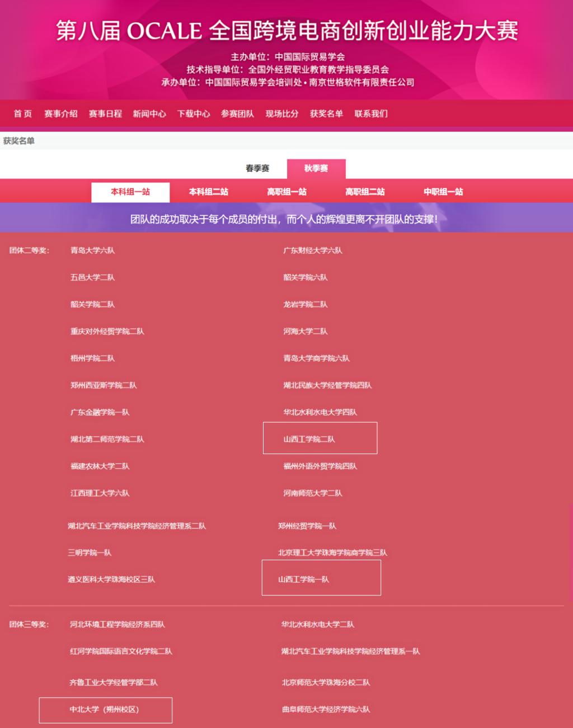Select the 本科组一站 sub-tab
The image size is (573, 728).
tap(130, 192)
